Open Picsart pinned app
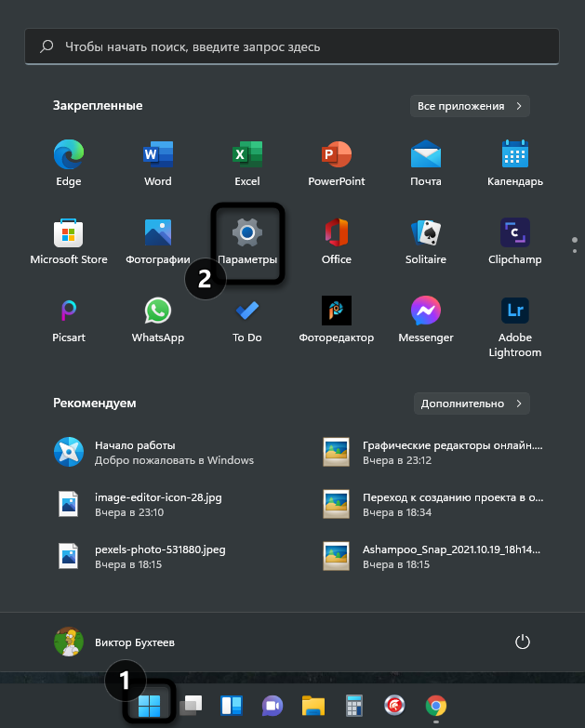Image resolution: width=585 pixels, height=728 pixels. point(69,320)
